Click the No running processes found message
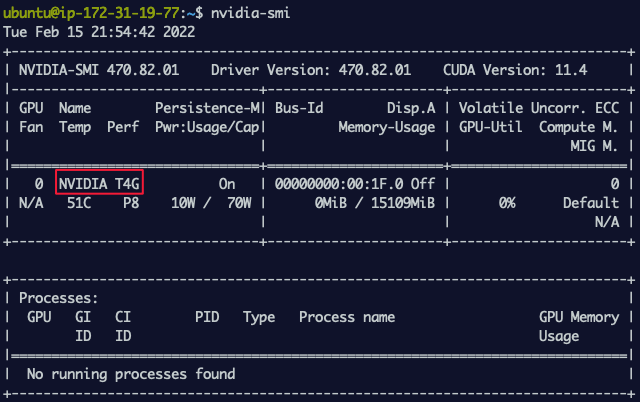Image resolution: width=640 pixels, height=402 pixels. [131, 374]
